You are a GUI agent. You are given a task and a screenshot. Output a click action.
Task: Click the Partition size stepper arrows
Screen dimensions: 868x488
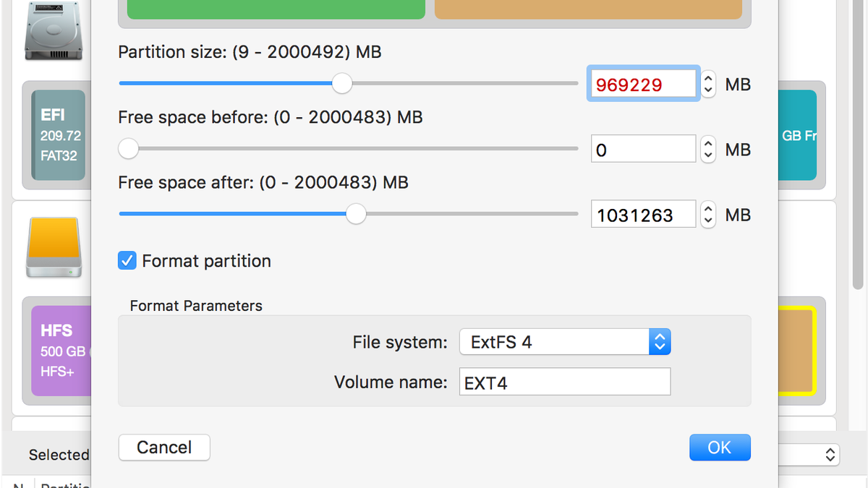[x=709, y=85]
